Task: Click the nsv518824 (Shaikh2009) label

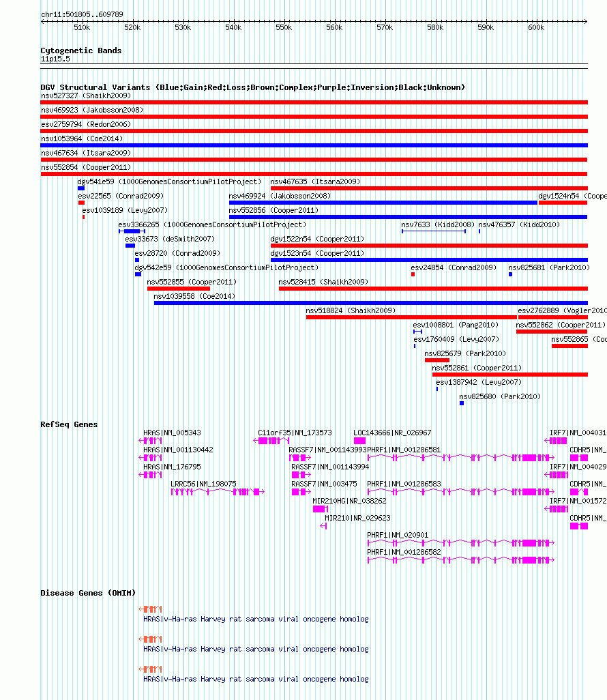Action: tap(351, 310)
